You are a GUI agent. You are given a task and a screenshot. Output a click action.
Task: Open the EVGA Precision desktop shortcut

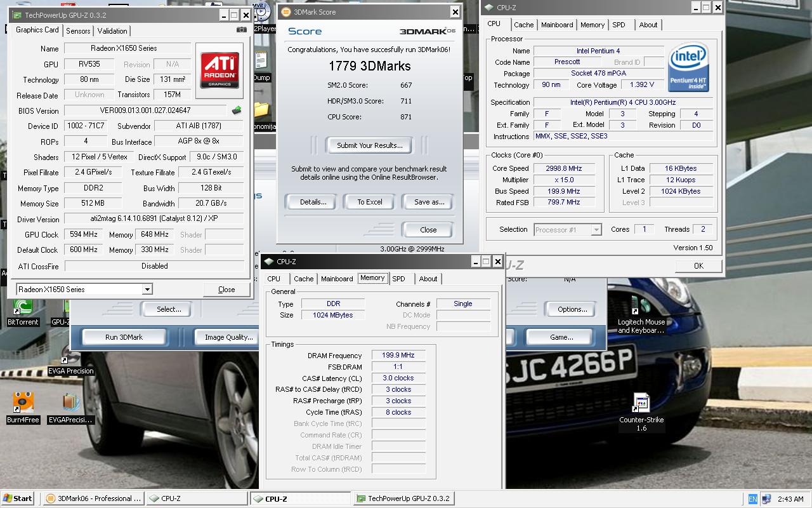[x=70, y=361]
